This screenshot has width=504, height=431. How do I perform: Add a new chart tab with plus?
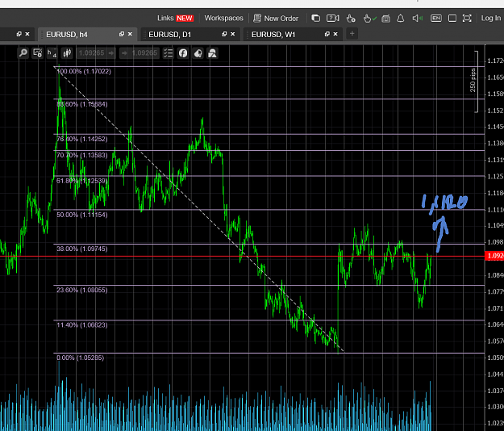pyautogui.click(x=352, y=34)
